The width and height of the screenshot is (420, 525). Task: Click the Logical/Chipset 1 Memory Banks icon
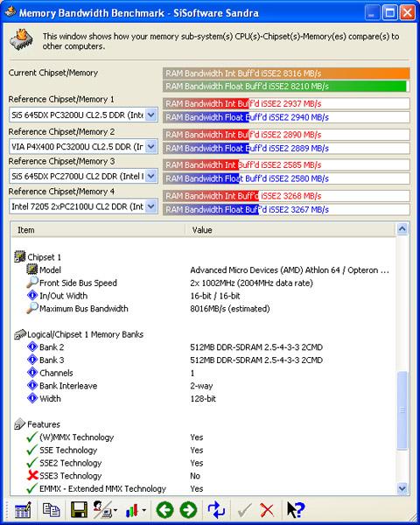point(20,334)
